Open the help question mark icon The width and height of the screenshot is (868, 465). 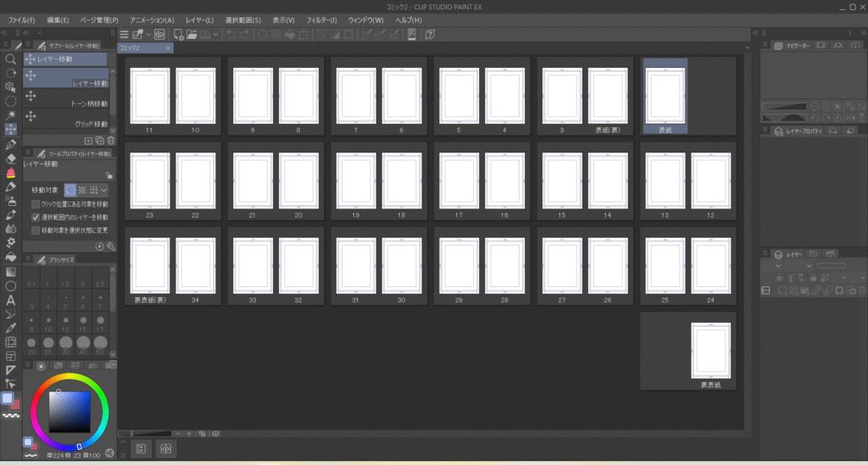click(x=430, y=35)
